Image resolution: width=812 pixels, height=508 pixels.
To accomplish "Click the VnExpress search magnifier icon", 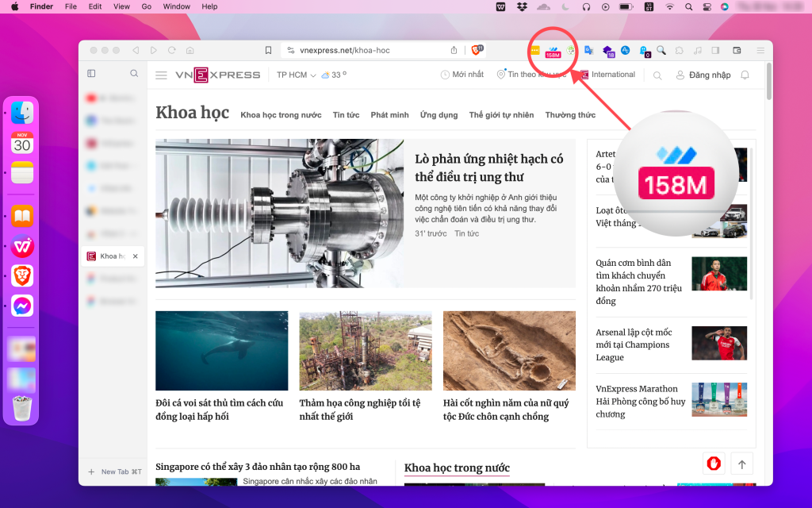I will 657,75.
